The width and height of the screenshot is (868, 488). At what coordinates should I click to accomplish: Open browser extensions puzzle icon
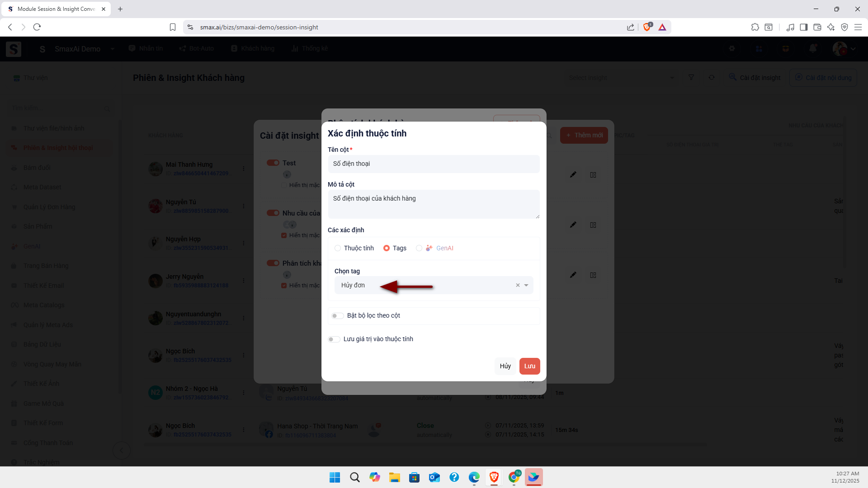pos(755,27)
